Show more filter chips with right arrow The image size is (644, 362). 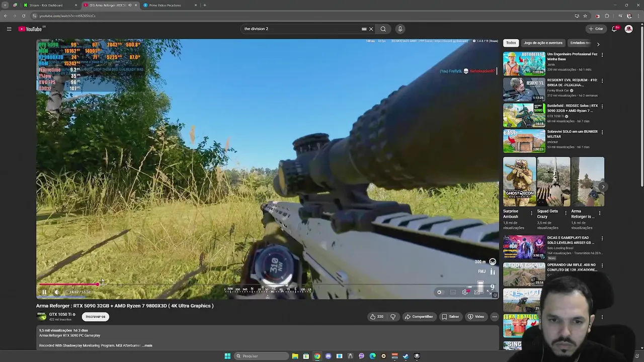(598, 44)
